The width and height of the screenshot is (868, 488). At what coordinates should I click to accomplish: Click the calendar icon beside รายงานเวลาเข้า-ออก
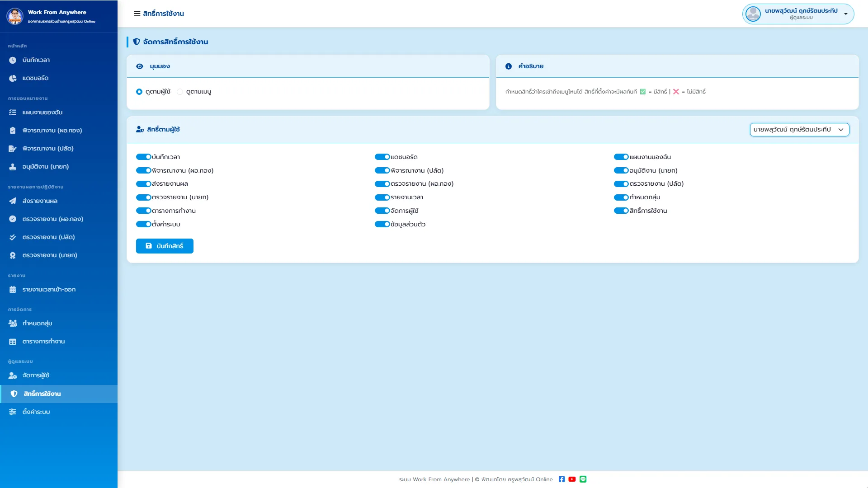click(13, 290)
